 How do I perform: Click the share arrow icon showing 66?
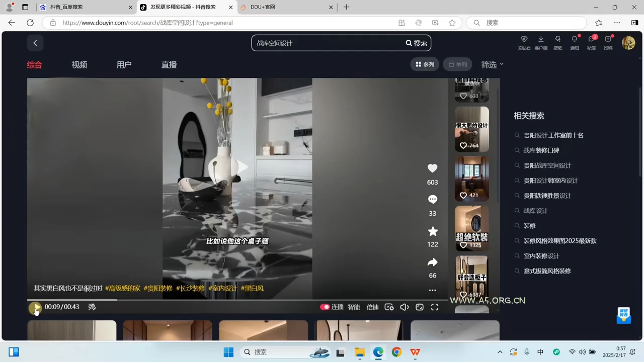coord(432,262)
